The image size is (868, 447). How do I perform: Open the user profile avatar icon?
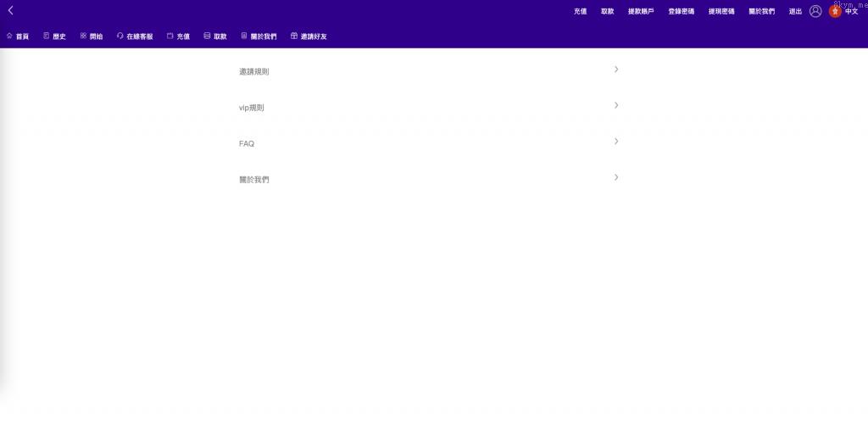click(x=815, y=11)
